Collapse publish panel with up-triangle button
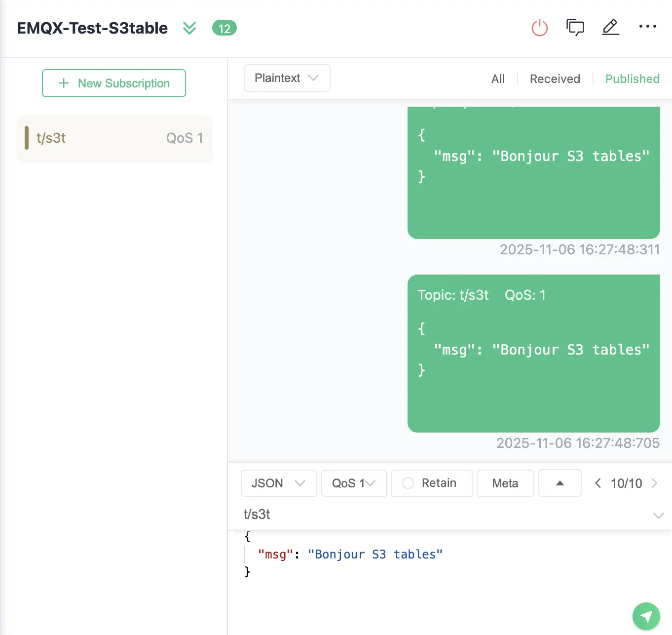This screenshot has height=635, width=672. tap(560, 483)
